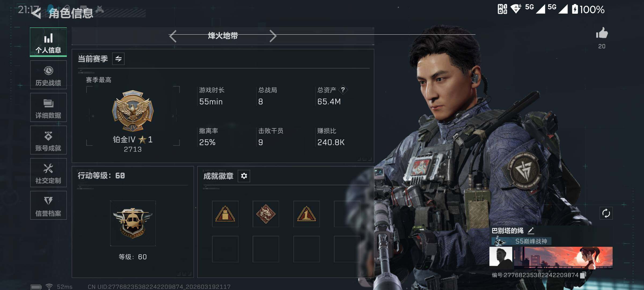Open the 烽火地带 mode selector
The image size is (644, 290).
pos(223,36)
